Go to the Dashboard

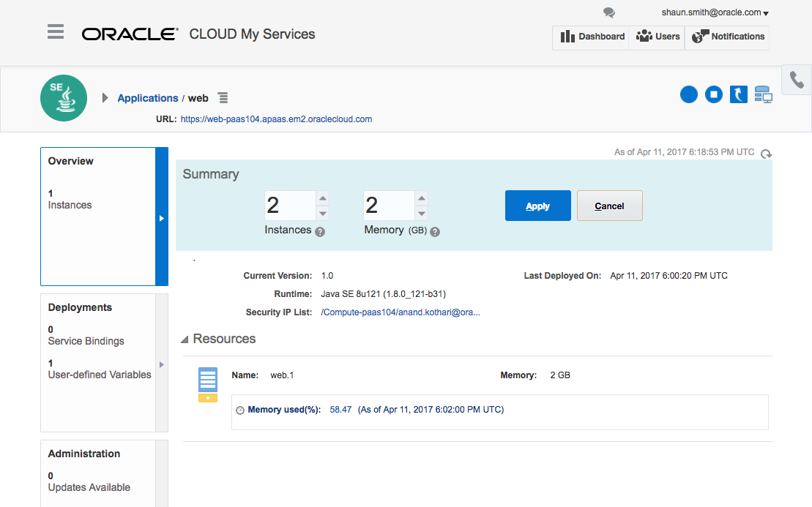(592, 37)
